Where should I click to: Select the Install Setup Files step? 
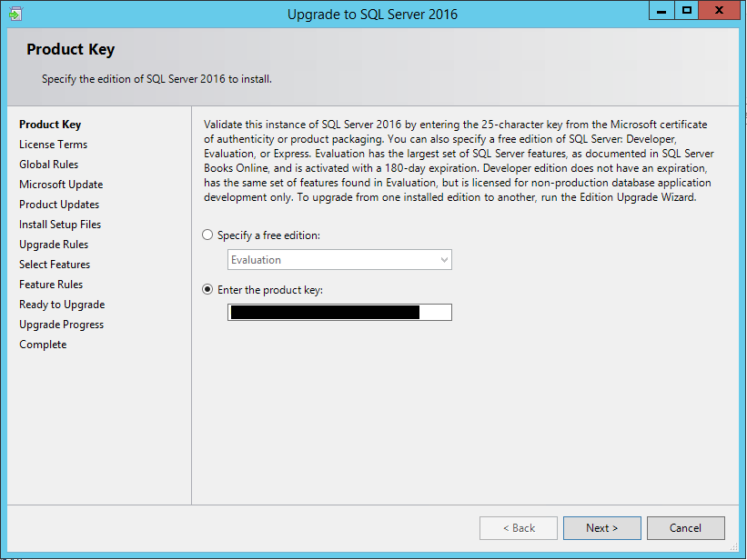click(59, 224)
